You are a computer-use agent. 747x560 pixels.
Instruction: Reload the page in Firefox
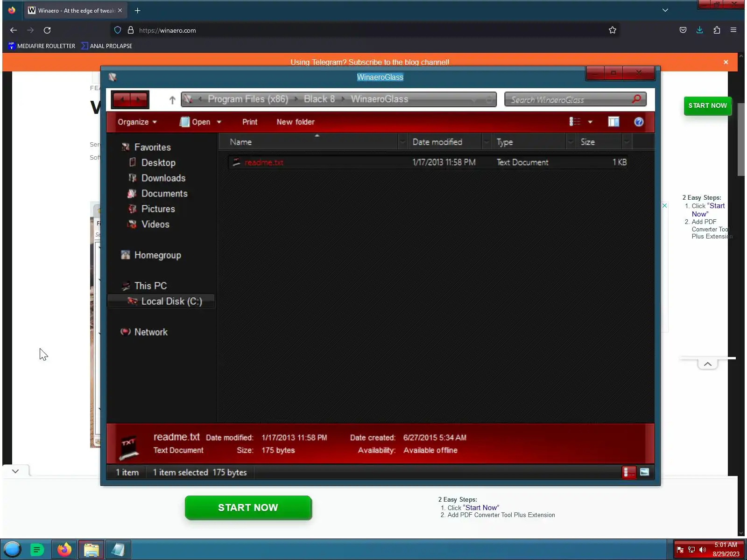(x=47, y=30)
